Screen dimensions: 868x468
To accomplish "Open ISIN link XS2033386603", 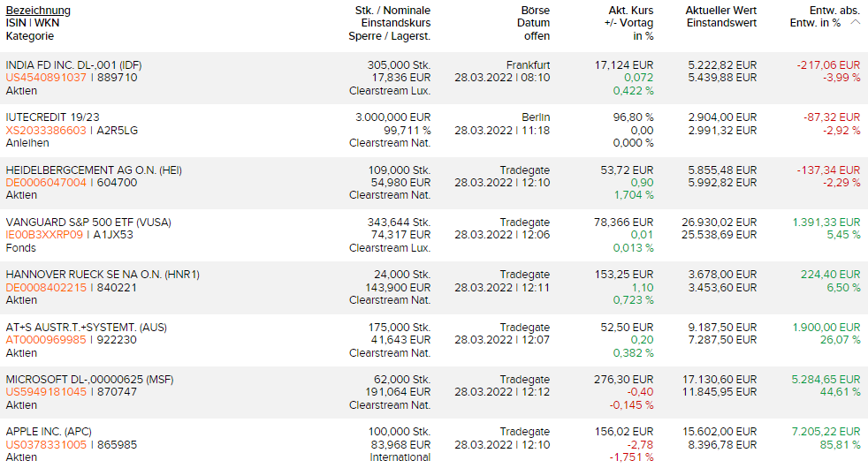I will point(46,131).
